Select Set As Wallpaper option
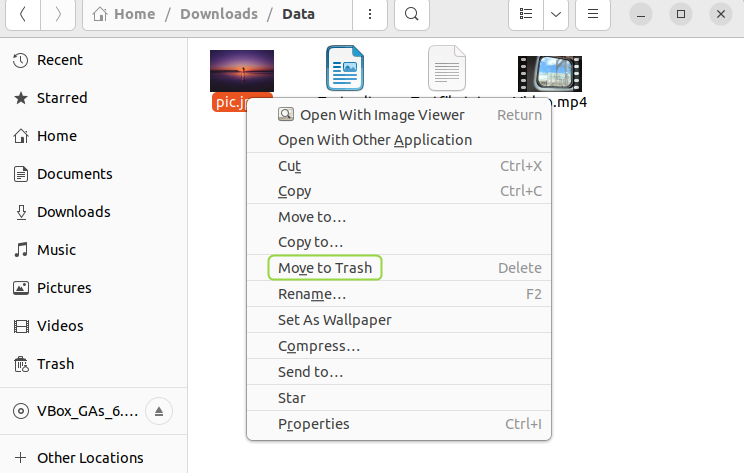744x473 pixels. (x=334, y=320)
